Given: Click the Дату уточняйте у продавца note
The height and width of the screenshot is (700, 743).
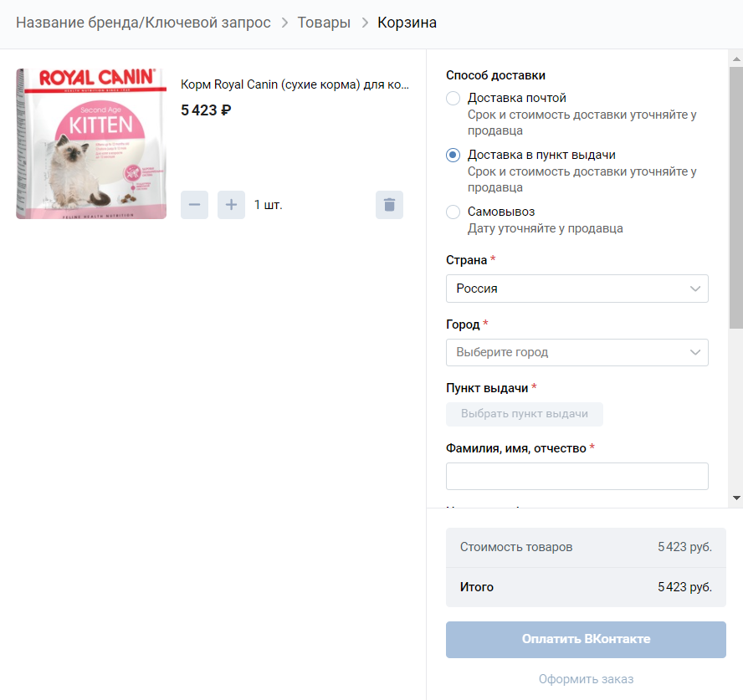Looking at the screenshot, I should point(546,229).
